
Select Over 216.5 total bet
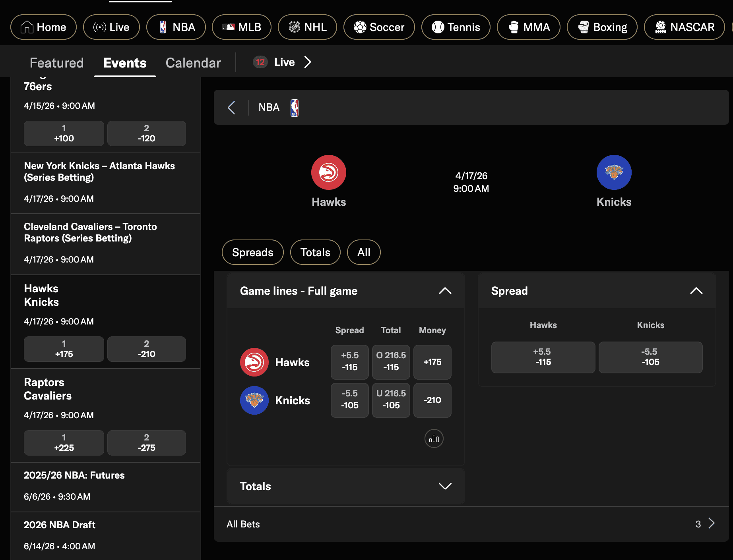point(391,361)
